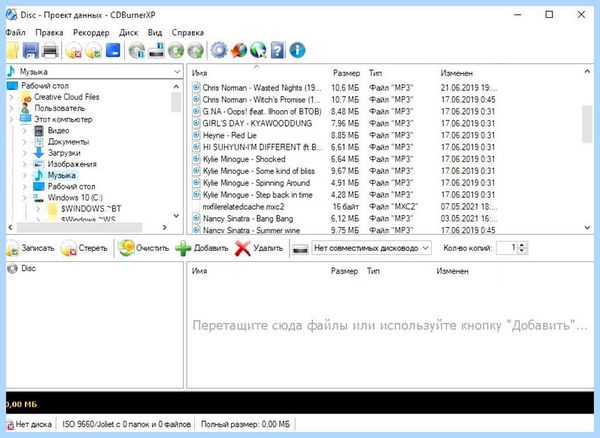Image resolution: width=600 pixels, height=438 pixels.
Task: Select file mxfilerelatedcache.mxc2
Action: (243, 207)
